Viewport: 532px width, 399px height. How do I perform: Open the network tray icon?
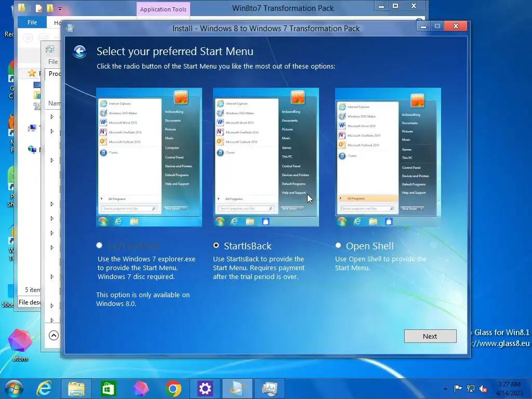tap(471, 388)
